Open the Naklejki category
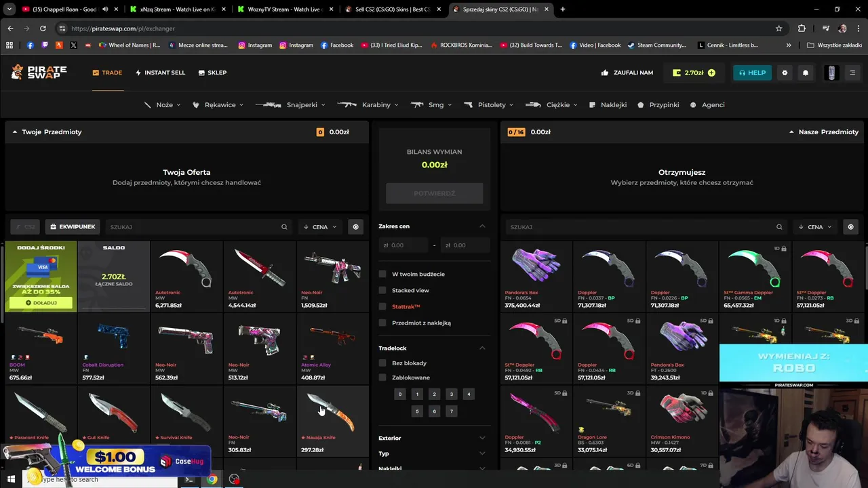868x488 pixels. point(608,105)
